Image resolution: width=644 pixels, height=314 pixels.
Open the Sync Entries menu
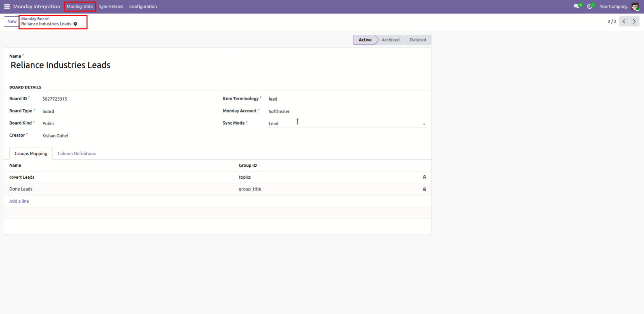(x=111, y=7)
